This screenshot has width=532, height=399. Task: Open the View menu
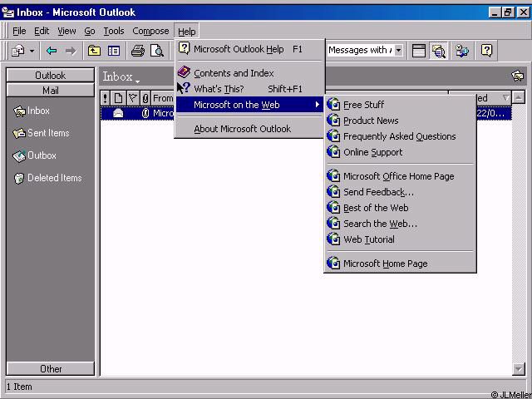pos(66,32)
